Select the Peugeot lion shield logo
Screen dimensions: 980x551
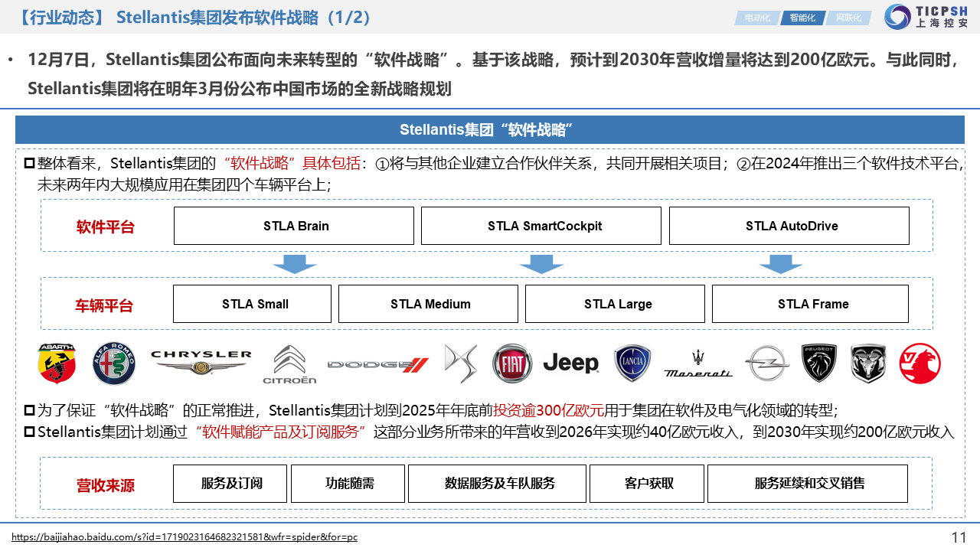(x=819, y=363)
